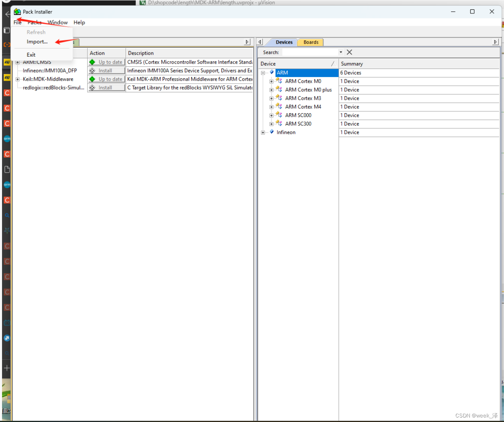The image size is (504, 422).
Task: Expand the Keil::MDK-Middleware pack node
Action: coord(18,79)
